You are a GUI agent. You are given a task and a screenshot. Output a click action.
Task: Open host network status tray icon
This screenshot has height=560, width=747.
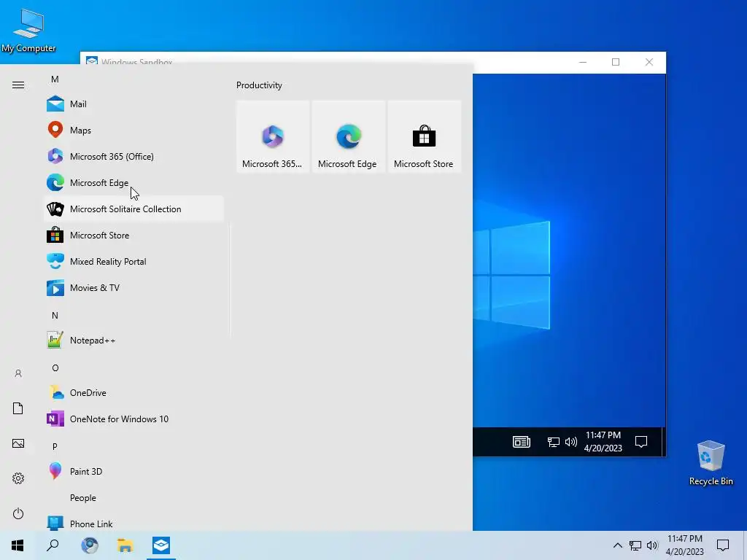coord(635,545)
